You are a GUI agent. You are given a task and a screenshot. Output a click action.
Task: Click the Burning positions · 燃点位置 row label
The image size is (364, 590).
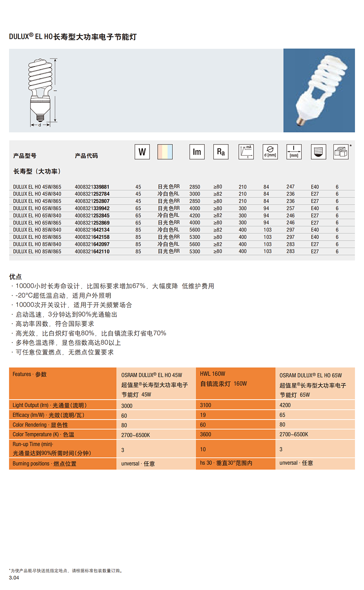[x=45, y=464]
